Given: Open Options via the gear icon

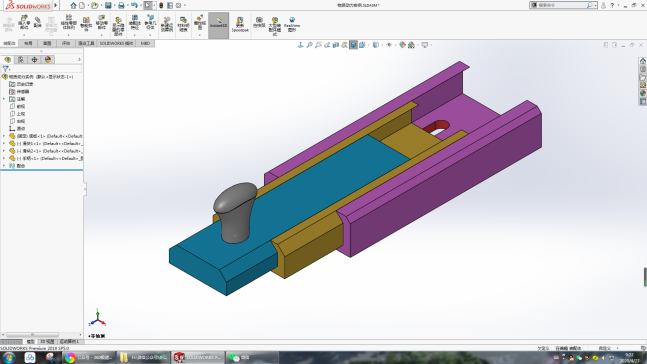Looking at the screenshot, I should 178,5.
